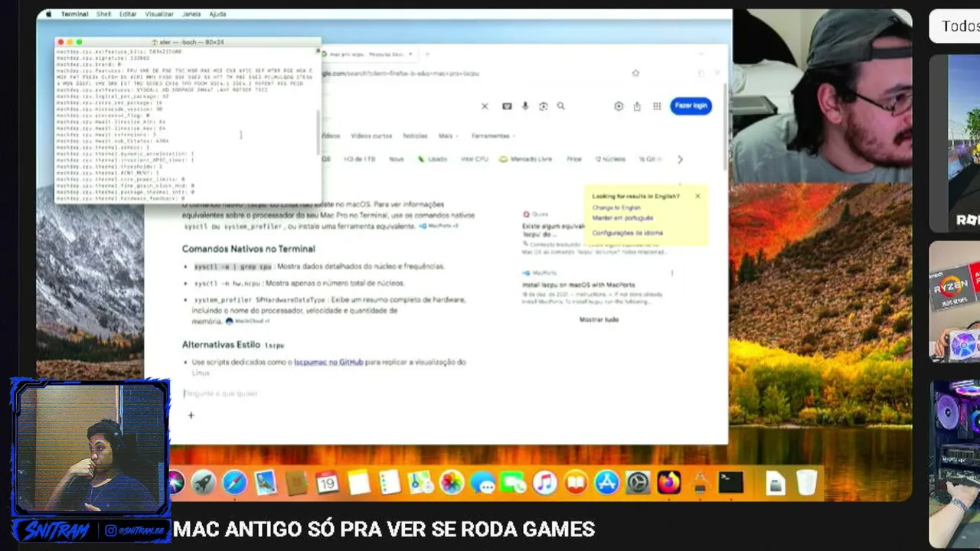980x551 pixels.
Task: Switch to Vídeos curtos results tab
Action: click(x=371, y=136)
